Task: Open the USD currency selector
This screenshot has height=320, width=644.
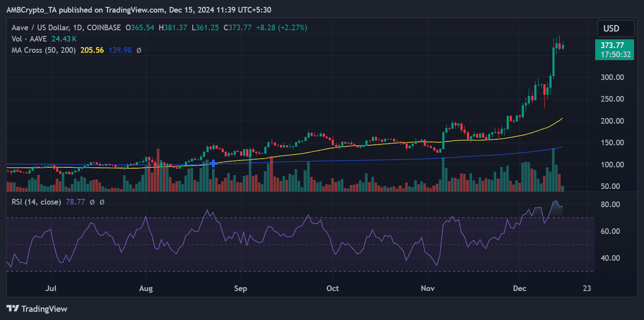Action: pos(615,29)
